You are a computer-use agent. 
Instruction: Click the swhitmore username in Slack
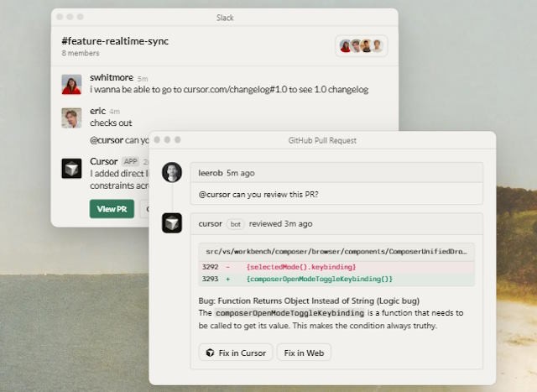(112, 77)
